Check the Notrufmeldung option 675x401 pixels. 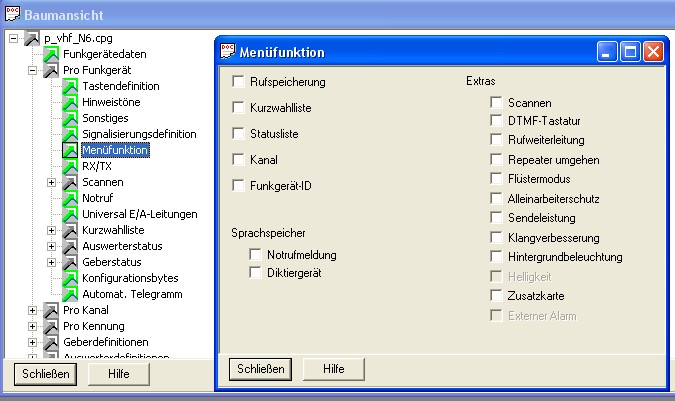[255, 254]
